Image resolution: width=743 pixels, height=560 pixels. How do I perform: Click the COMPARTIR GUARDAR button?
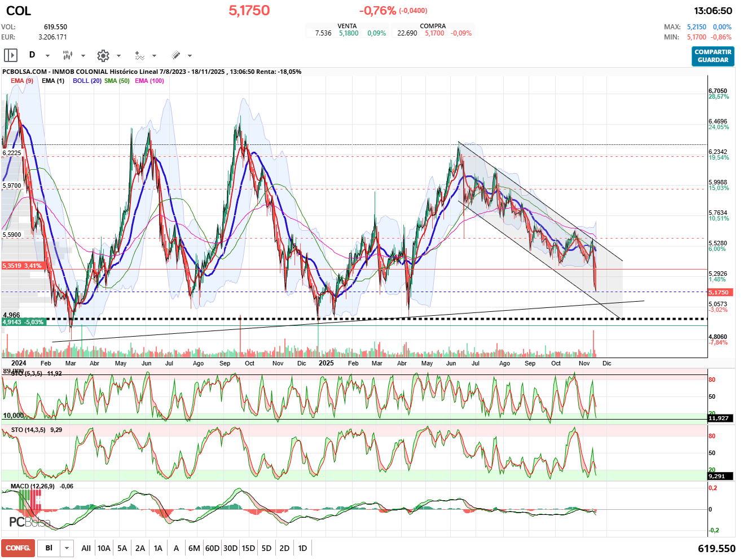click(713, 56)
